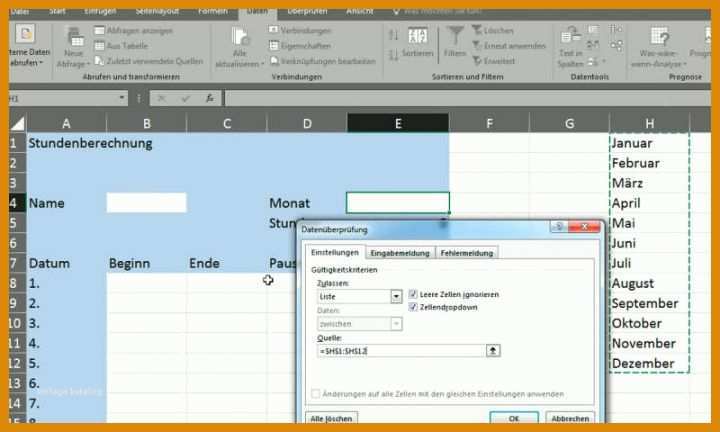Close the Datenüberprüfung dialog
The width and height of the screenshot is (720, 432).
pyautogui.click(x=584, y=226)
